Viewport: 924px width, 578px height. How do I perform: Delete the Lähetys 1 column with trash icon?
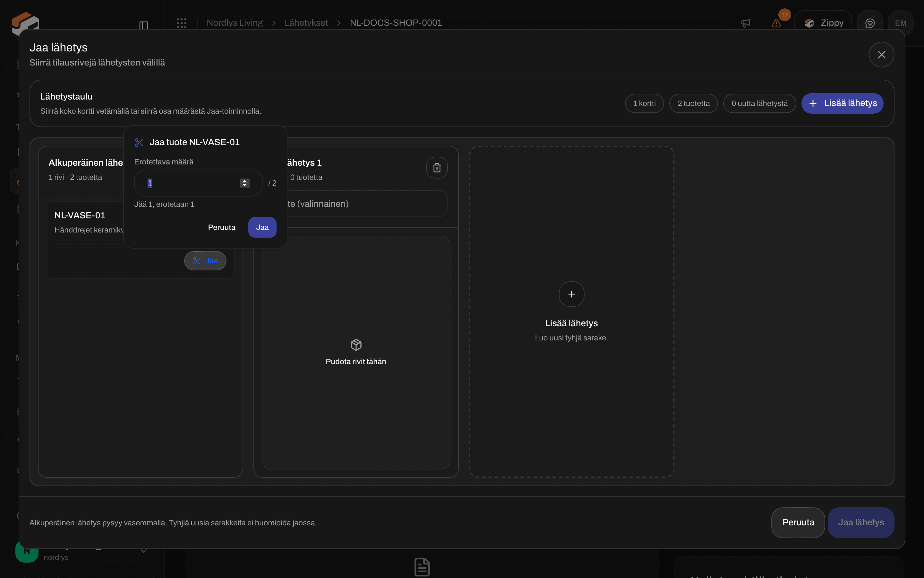pos(437,167)
